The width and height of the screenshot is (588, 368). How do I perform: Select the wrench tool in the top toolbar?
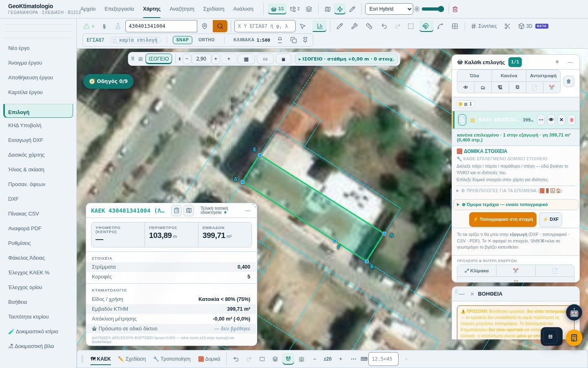click(354, 26)
